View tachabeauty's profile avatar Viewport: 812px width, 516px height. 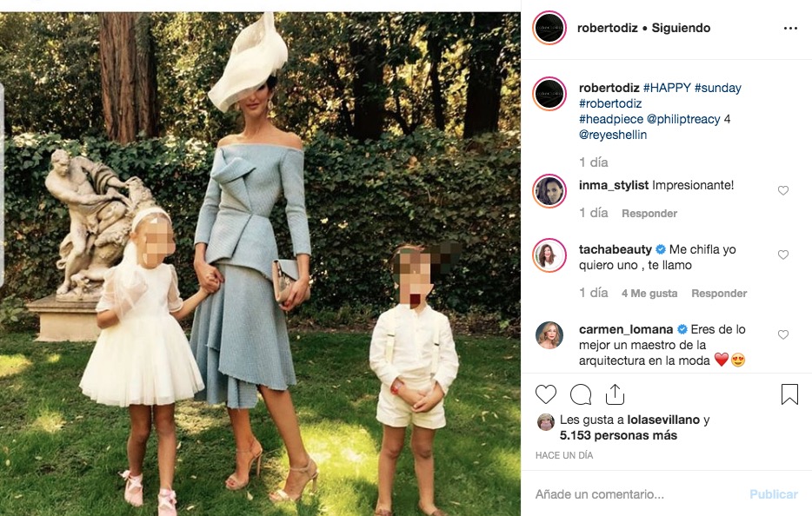549,255
